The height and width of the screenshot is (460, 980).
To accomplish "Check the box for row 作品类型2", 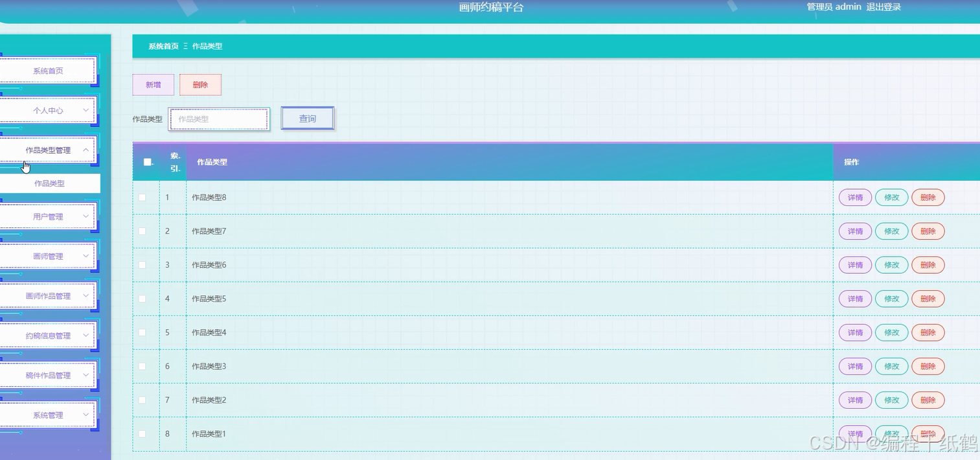I will (142, 400).
